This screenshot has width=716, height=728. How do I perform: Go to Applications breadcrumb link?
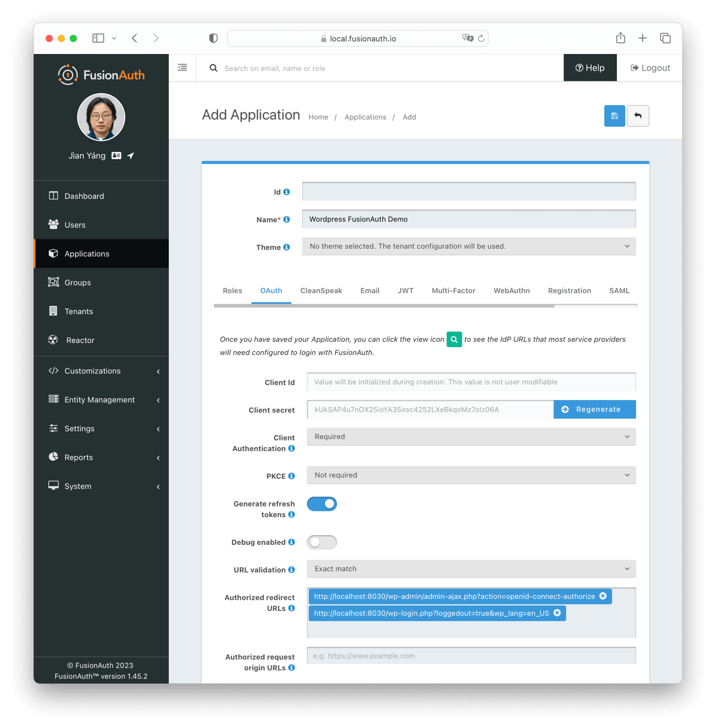click(x=365, y=117)
